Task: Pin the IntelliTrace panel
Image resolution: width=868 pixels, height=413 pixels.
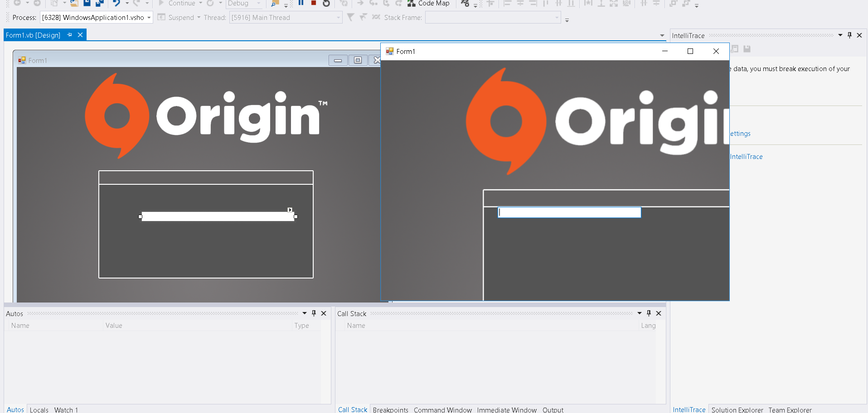Action: click(849, 35)
